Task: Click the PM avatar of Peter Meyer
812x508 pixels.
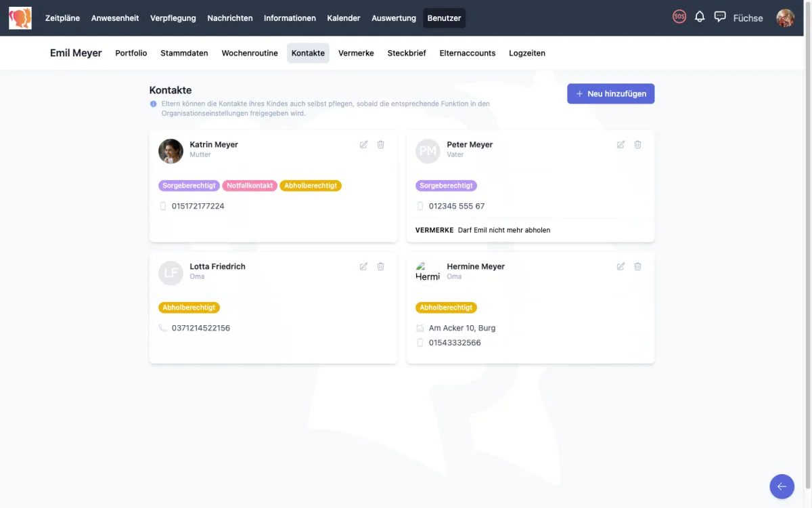Action: tap(428, 151)
